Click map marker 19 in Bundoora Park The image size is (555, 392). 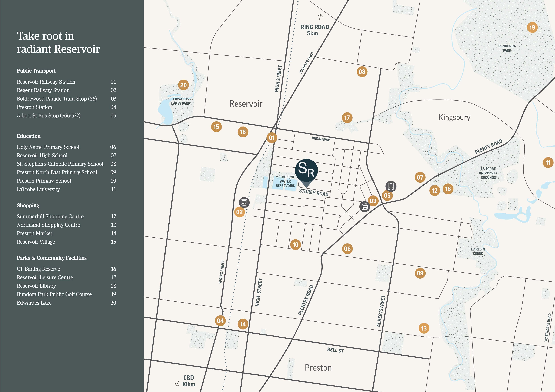coord(532,27)
